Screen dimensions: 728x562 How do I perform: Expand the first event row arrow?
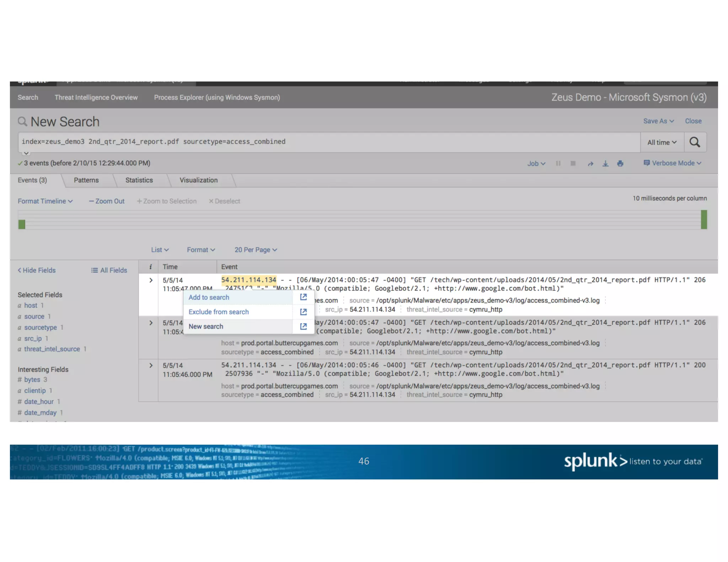pos(151,280)
